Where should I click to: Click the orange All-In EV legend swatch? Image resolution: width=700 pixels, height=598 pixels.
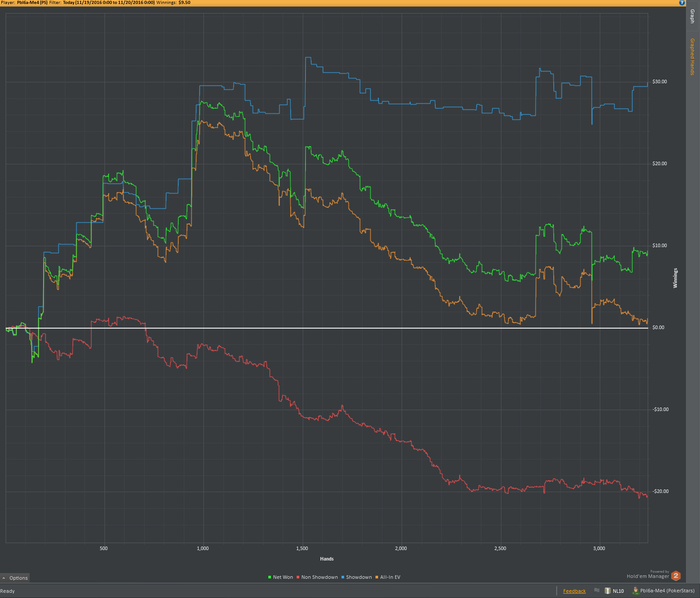tap(377, 577)
